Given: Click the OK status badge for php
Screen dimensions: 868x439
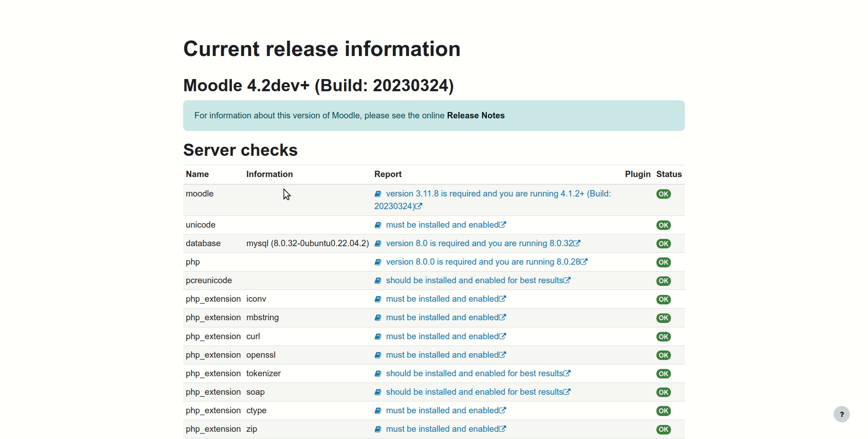Looking at the screenshot, I should pyautogui.click(x=664, y=262).
